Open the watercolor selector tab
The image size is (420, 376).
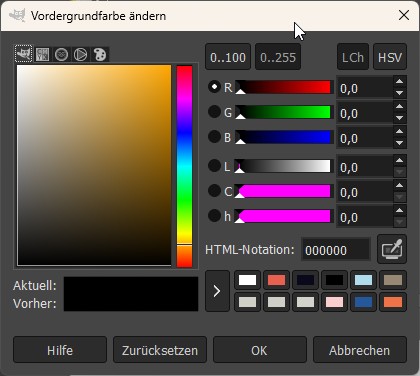click(61, 54)
